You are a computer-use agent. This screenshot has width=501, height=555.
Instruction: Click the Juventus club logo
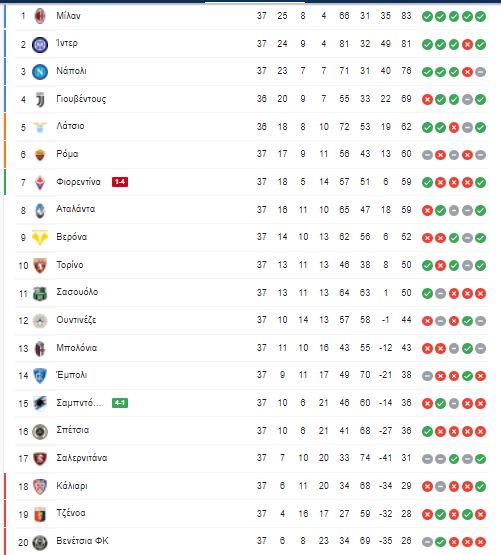(x=40, y=100)
